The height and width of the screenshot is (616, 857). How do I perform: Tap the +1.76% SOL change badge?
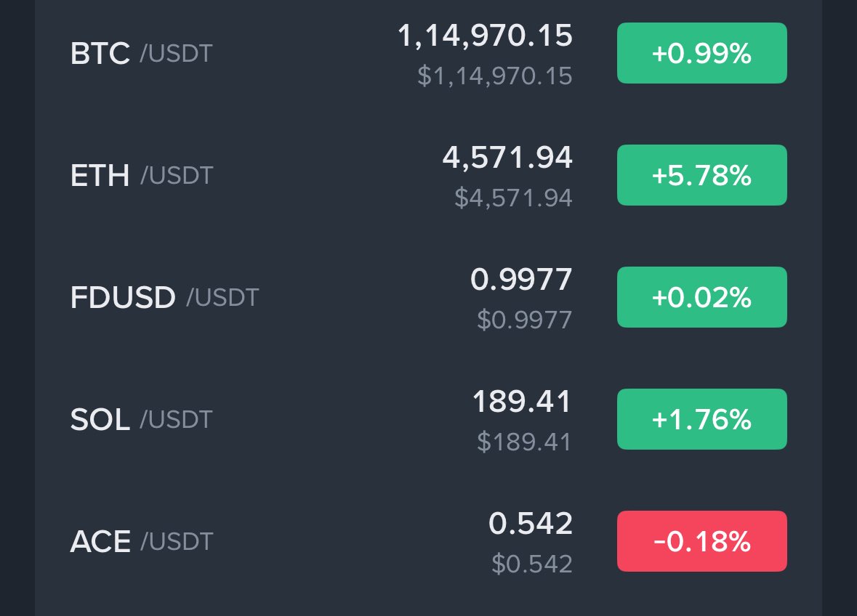point(701,419)
